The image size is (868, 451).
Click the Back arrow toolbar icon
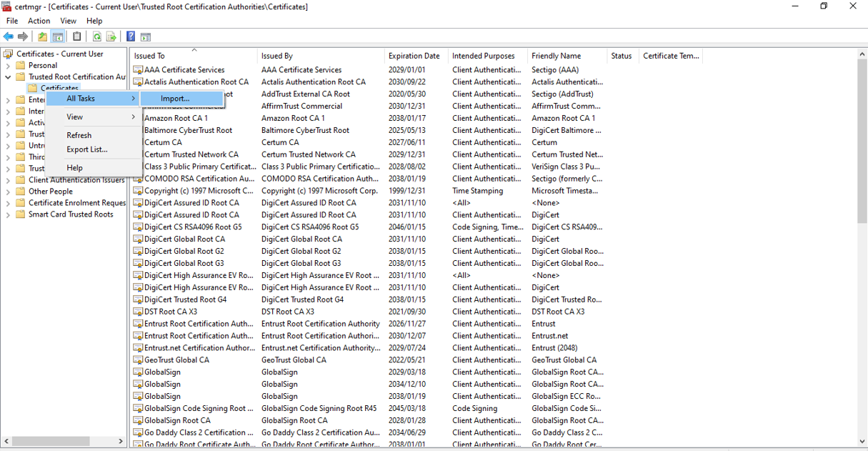[9, 36]
